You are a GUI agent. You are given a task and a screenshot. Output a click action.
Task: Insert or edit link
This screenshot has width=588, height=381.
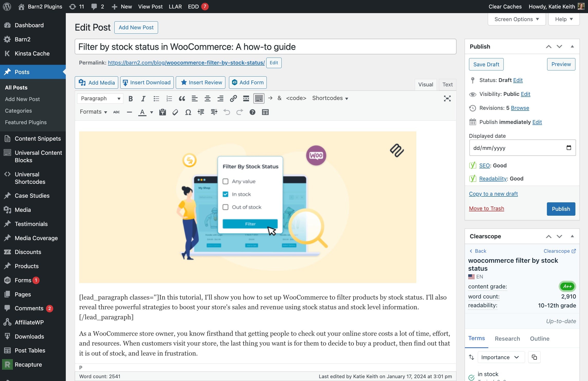coord(233,98)
